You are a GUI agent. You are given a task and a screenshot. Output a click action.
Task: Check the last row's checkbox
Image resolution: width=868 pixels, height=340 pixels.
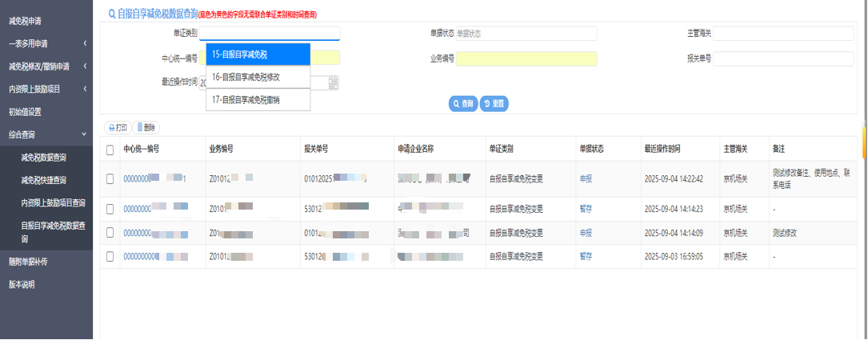coord(110,256)
